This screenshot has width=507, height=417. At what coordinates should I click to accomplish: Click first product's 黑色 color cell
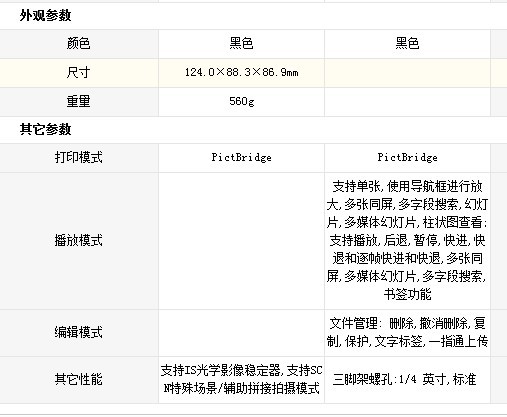(x=241, y=43)
